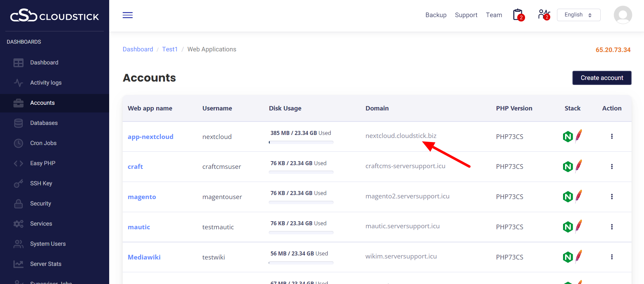Click the disk usage bar for app-nextcloud
Viewport: 644px width, 284px height.
click(x=301, y=142)
